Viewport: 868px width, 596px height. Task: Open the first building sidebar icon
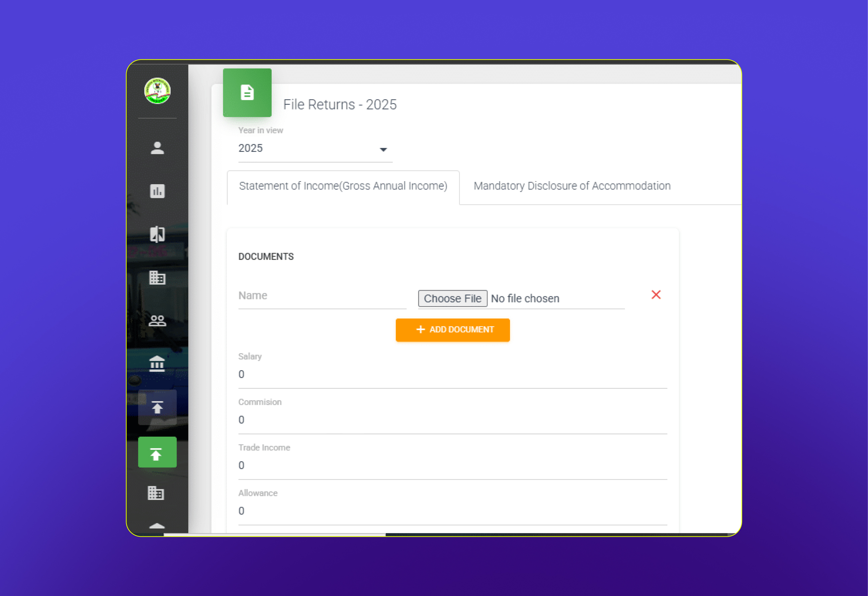pos(157,278)
